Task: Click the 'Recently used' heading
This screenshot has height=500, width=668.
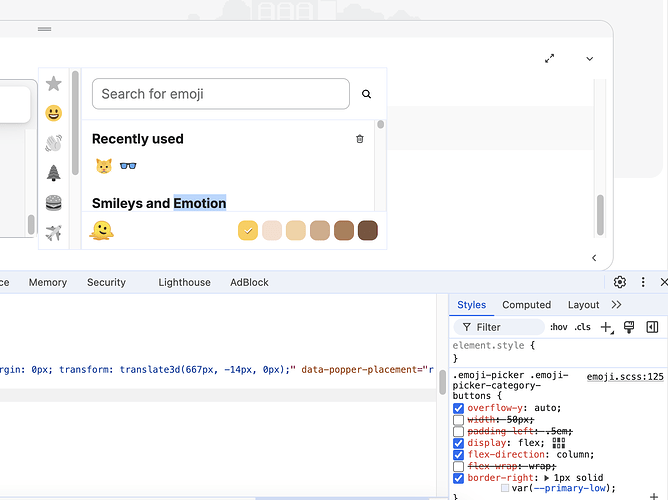Action: [x=138, y=139]
